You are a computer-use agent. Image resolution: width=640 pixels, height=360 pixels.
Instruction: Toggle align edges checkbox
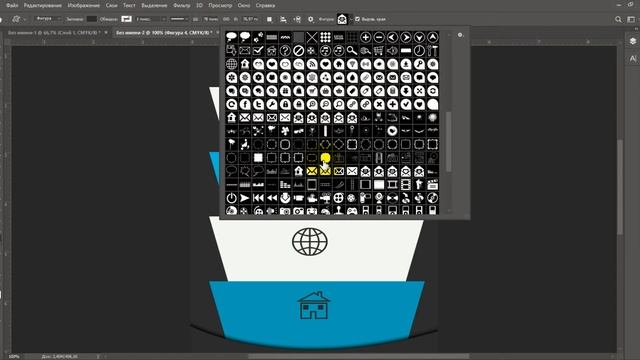pyautogui.click(x=358, y=19)
